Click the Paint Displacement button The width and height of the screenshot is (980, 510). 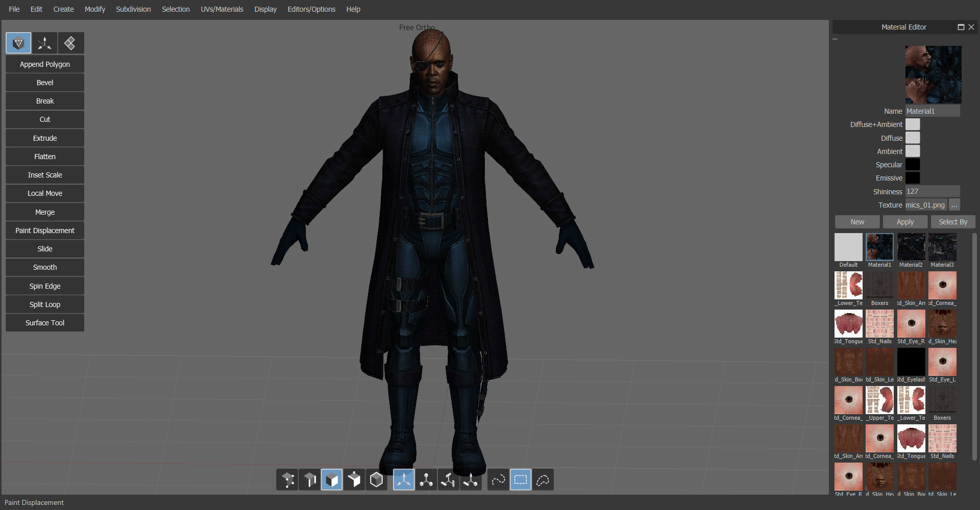[45, 231]
